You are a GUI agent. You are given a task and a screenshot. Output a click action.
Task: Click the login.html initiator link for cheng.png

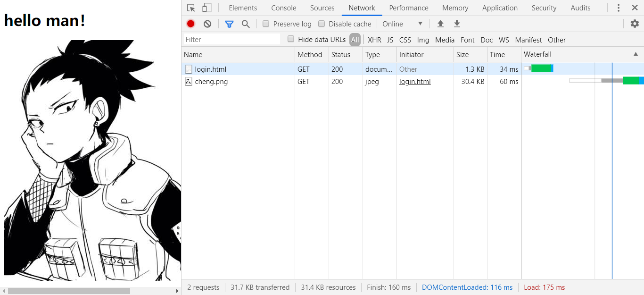tap(415, 82)
